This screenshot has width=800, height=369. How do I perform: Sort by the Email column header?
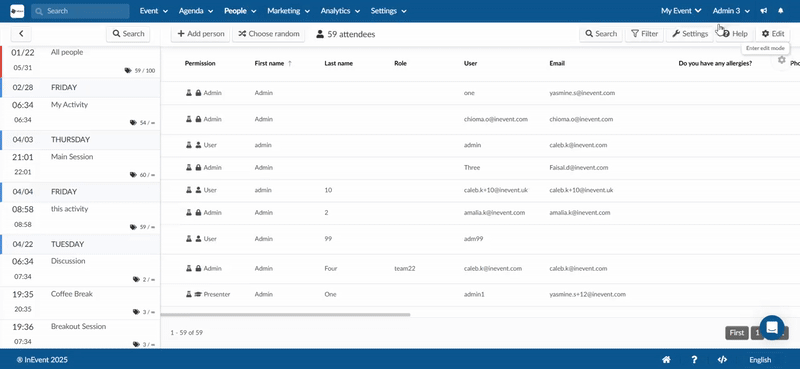click(x=557, y=64)
